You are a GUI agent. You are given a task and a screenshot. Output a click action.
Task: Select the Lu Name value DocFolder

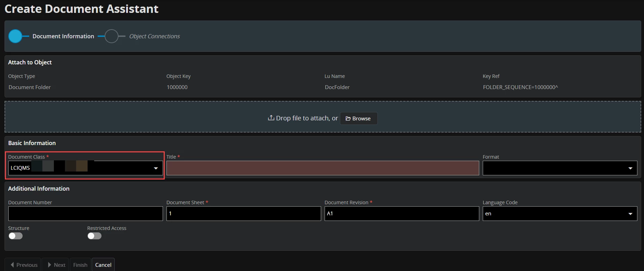[337, 87]
